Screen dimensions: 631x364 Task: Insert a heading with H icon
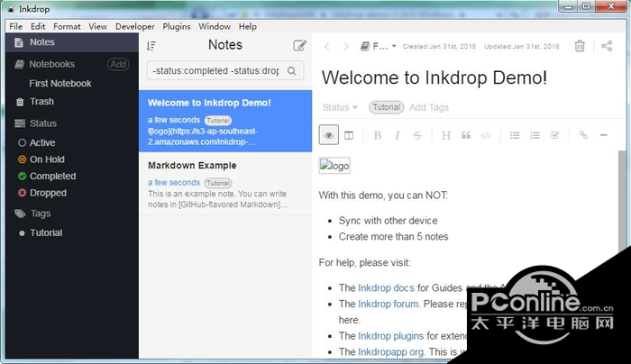(446, 135)
